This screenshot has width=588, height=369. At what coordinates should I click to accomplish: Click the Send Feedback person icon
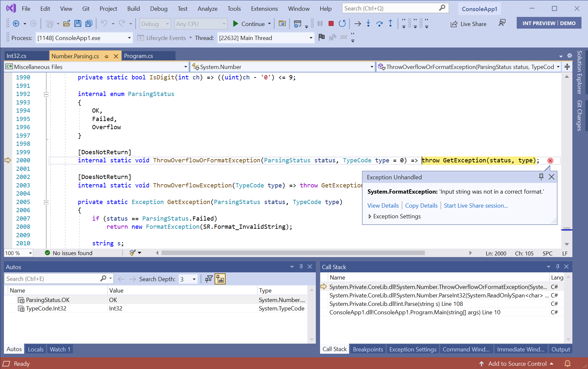coord(502,23)
